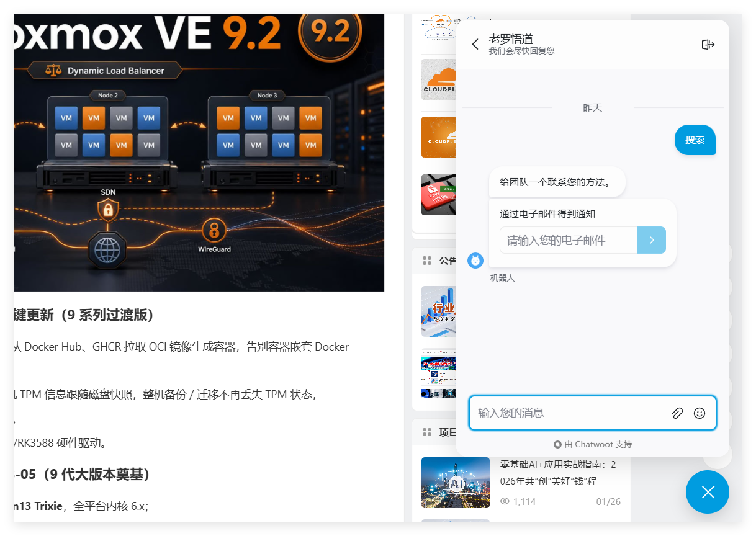Screen dimensions: 756x536
Task: Close the chat widget with round X button
Action: [708, 492]
